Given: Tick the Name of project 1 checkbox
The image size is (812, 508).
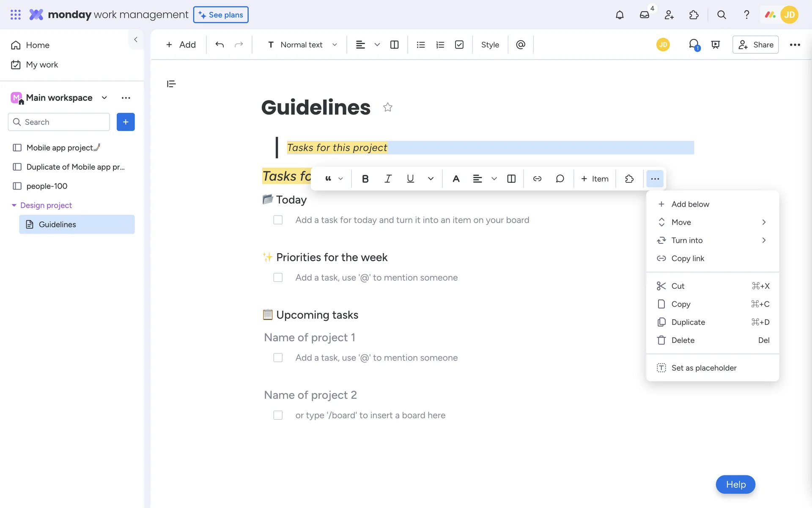Looking at the screenshot, I should point(278,358).
